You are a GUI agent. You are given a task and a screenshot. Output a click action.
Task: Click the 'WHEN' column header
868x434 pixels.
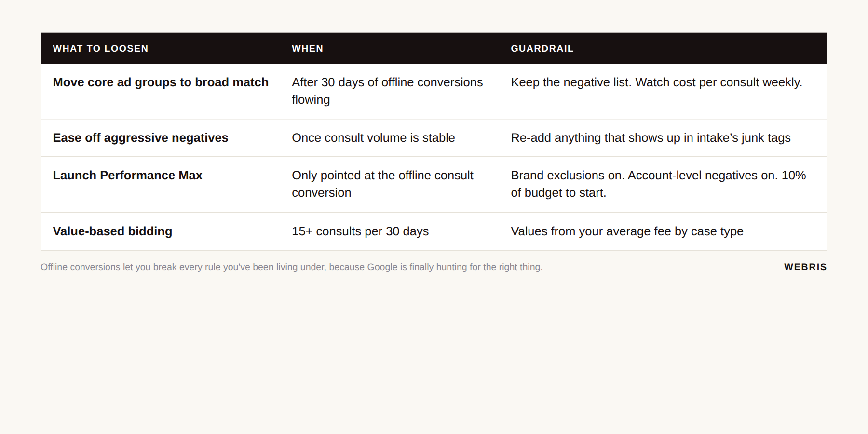(x=308, y=49)
